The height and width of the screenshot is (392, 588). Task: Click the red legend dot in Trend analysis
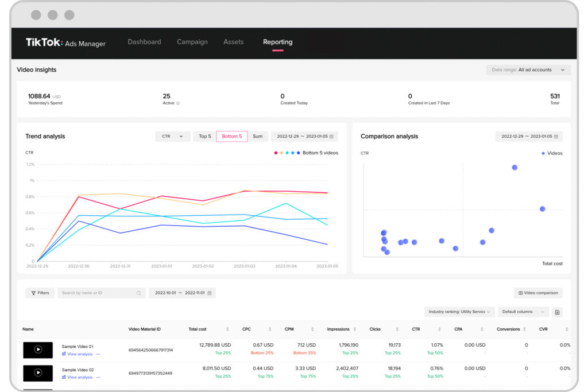pyautogui.click(x=276, y=153)
